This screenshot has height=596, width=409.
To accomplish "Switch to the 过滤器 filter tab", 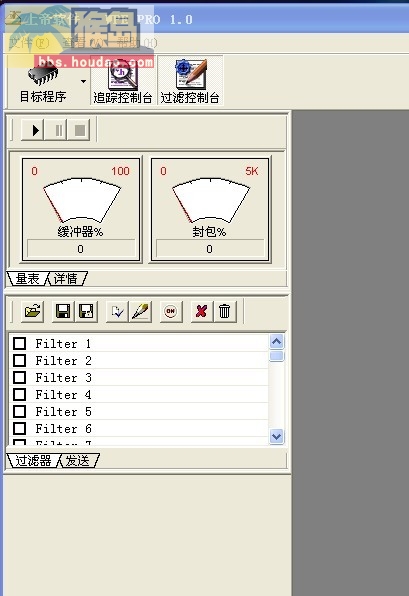I will click(x=33, y=461).
